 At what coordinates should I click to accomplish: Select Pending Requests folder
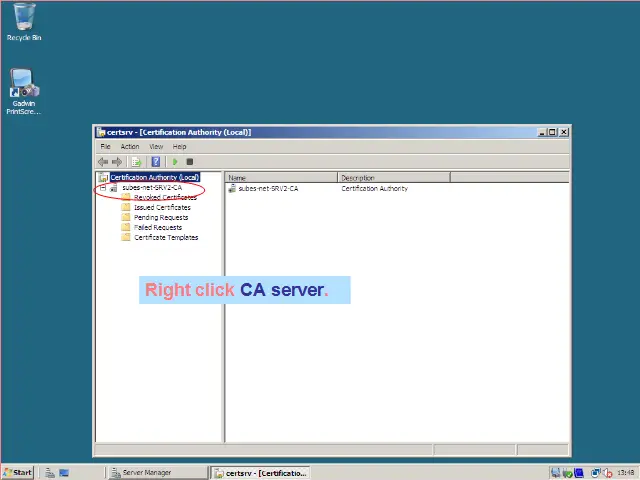pos(160,217)
